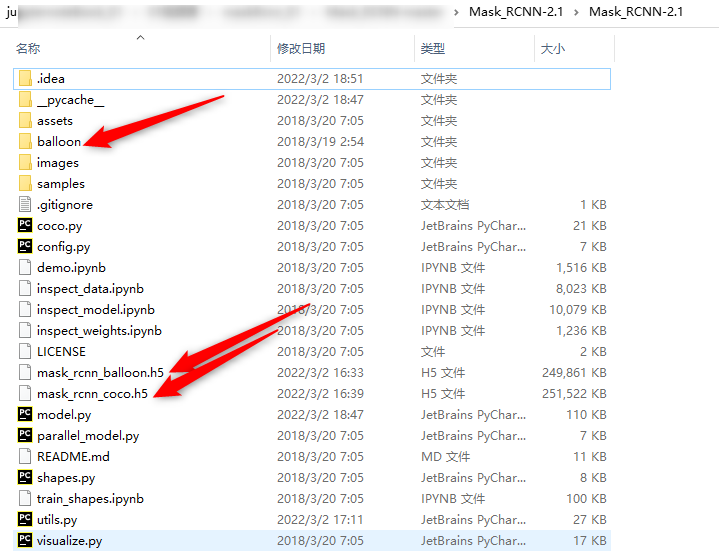
Task: Select the demo.ipynb file icon
Action: (x=25, y=267)
